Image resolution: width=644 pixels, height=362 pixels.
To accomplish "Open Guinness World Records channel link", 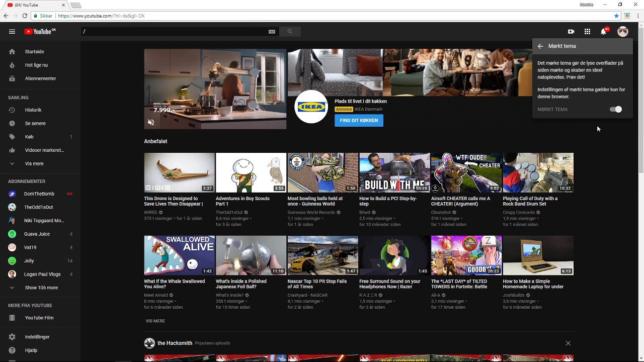I will [x=311, y=213].
